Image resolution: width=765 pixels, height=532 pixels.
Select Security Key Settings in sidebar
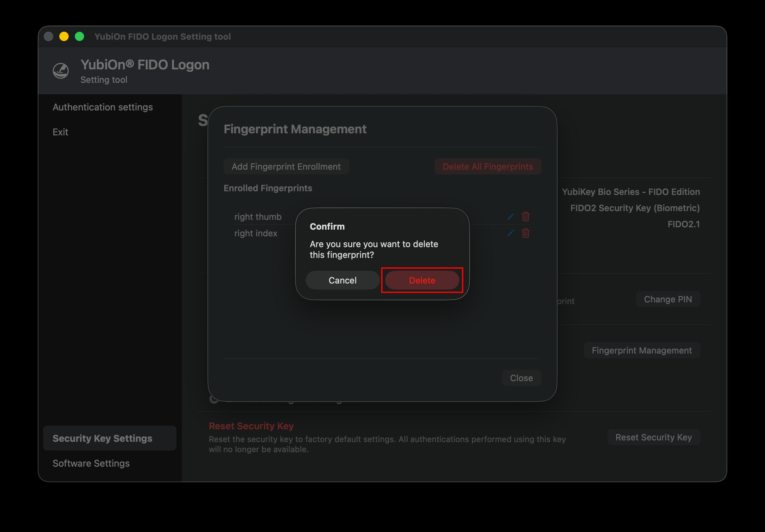click(110, 438)
